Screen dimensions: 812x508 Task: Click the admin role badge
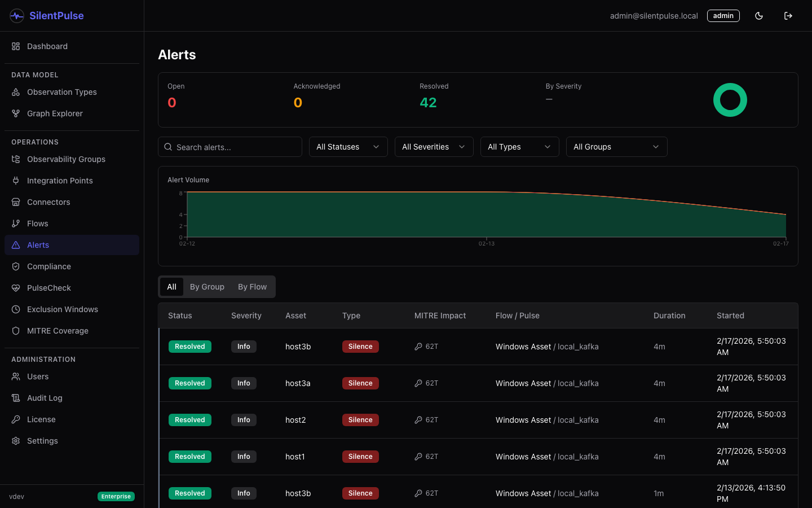tap(723, 16)
